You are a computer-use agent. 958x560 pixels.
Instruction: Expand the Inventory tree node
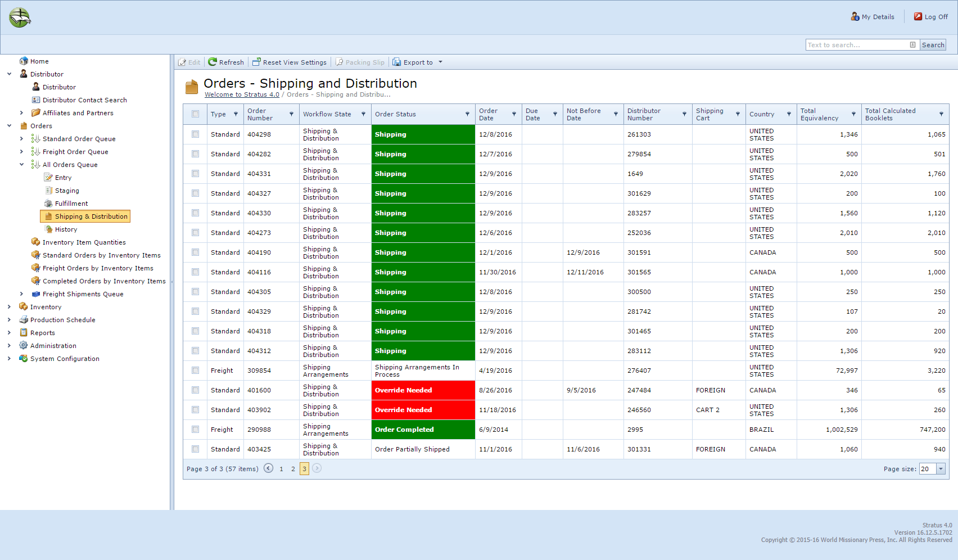coord(9,306)
